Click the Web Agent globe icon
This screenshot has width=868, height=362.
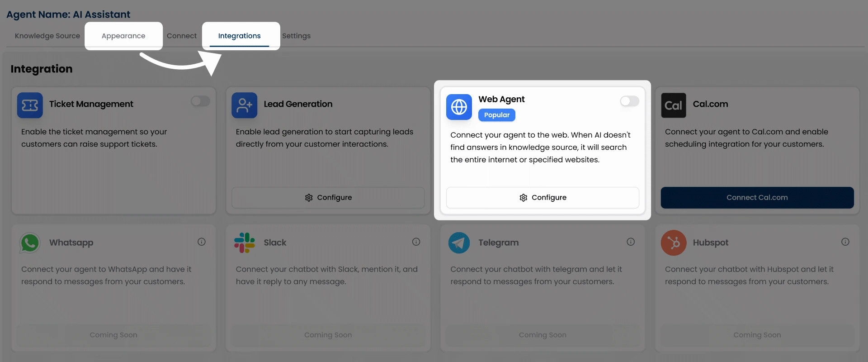coord(459,107)
